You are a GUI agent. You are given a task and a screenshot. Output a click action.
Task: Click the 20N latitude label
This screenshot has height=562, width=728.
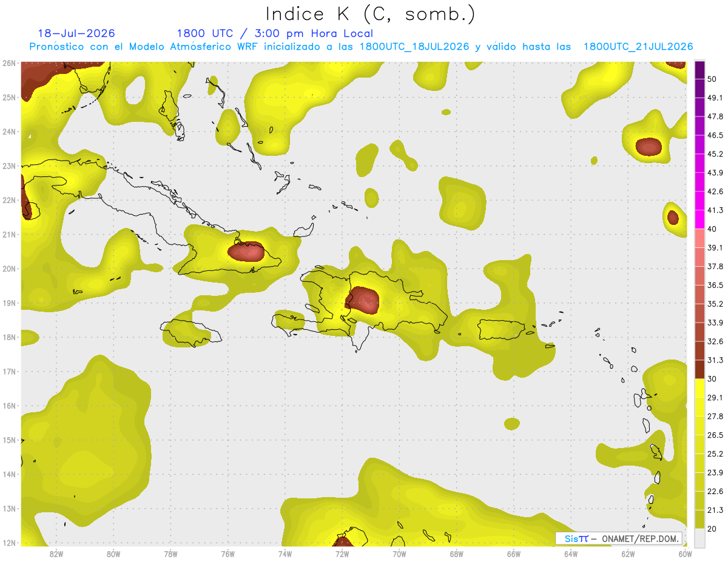[x=9, y=269]
